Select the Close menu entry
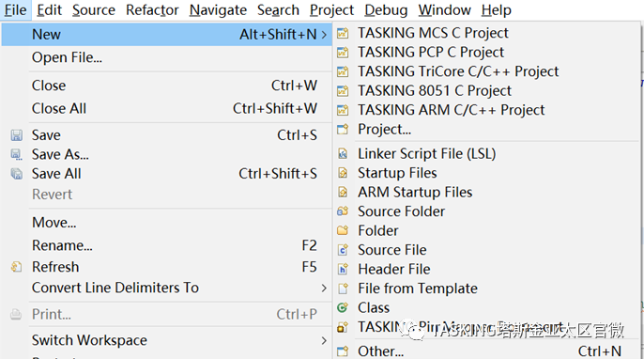The width and height of the screenshot is (644, 359). click(x=166, y=86)
